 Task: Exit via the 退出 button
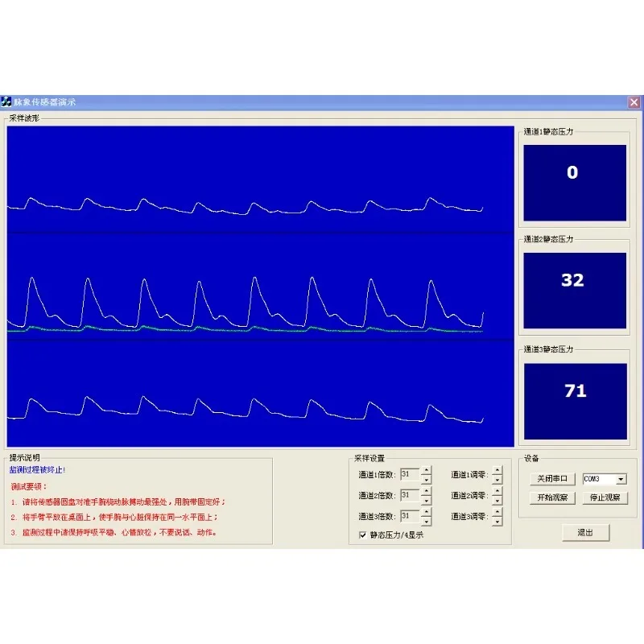(x=585, y=533)
